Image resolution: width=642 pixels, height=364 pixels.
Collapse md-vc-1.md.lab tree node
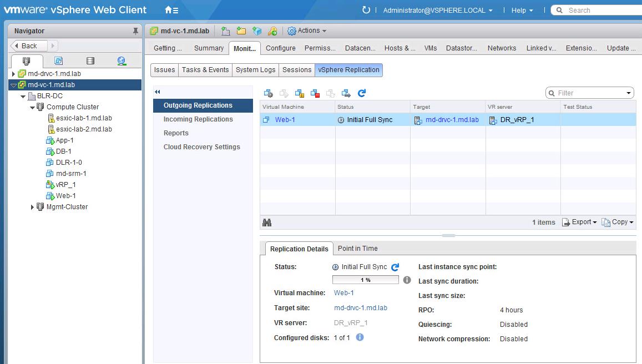13,85
